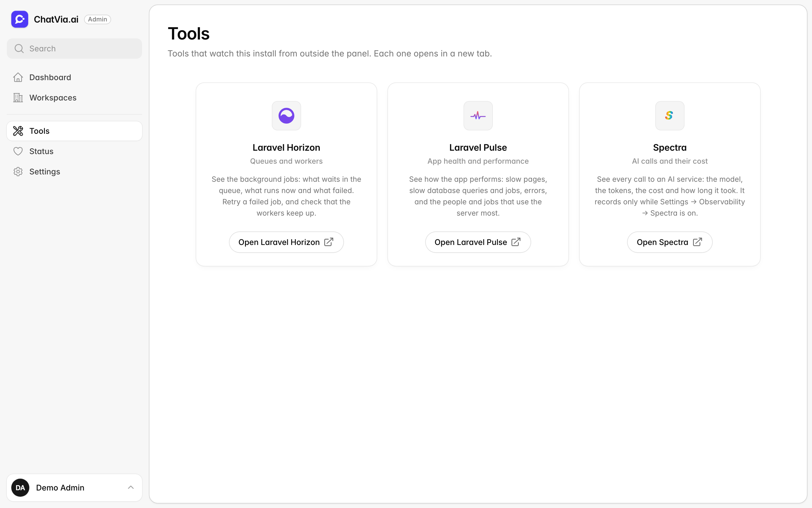Click the Laravel Horizon purple logo

(286, 116)
